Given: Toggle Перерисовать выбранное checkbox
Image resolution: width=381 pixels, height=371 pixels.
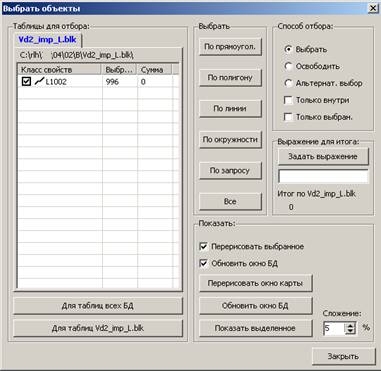Looking at the screenshot, I should coord(203,247).
